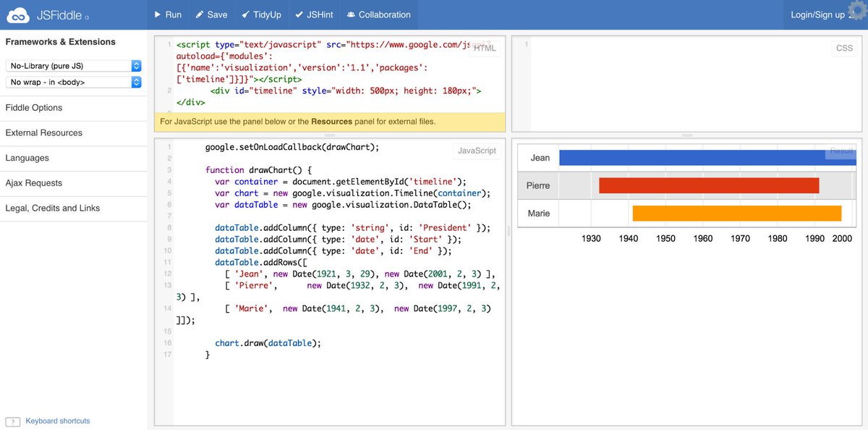
Task: TidyUp the code formatting
Action: point(260,14)
